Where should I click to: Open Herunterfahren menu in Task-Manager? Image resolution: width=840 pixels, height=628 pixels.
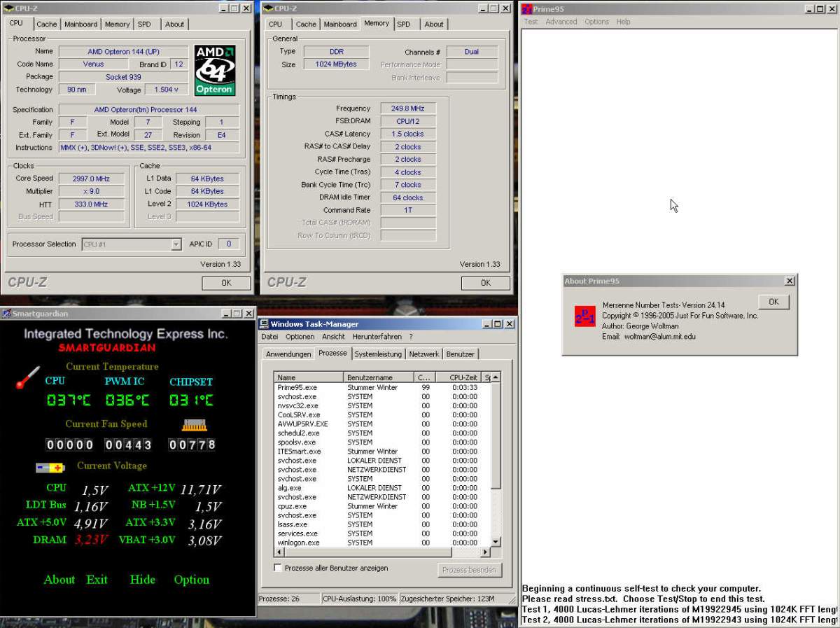(x=377, y=337)
